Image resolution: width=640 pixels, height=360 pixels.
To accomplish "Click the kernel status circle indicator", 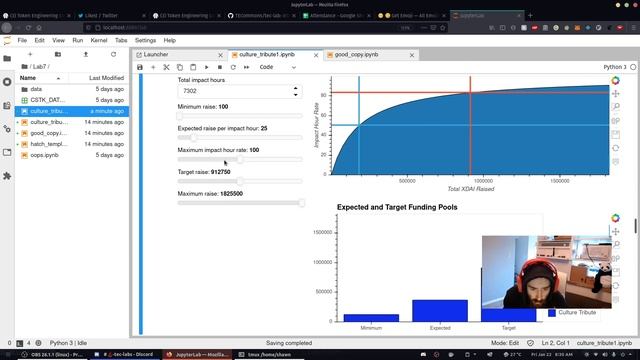I will point(633,67).
